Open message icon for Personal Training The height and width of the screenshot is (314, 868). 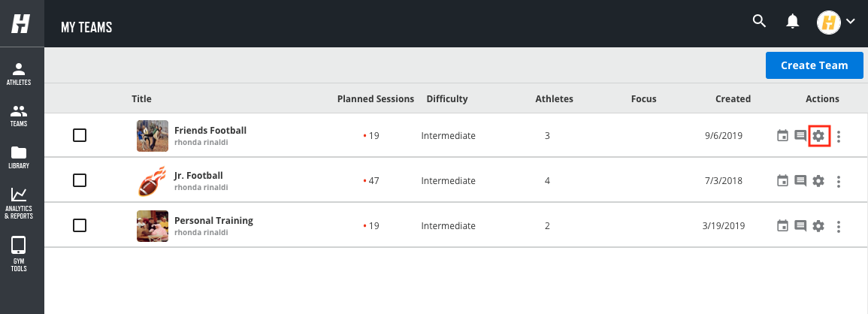pos(800,226)
